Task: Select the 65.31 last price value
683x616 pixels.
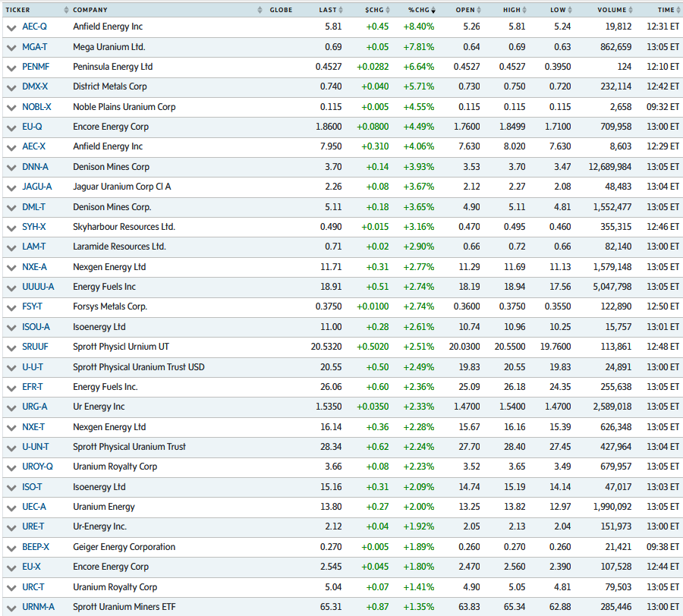Action: 331,607
